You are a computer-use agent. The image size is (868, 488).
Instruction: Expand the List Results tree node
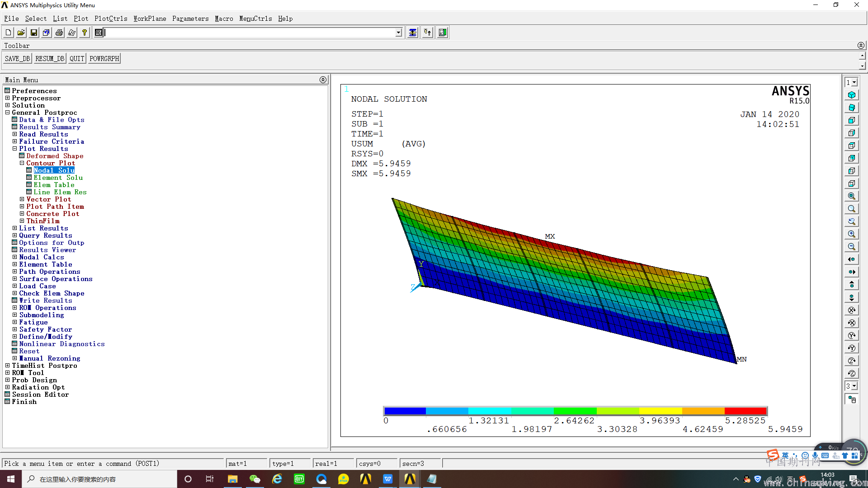[14, 228]
